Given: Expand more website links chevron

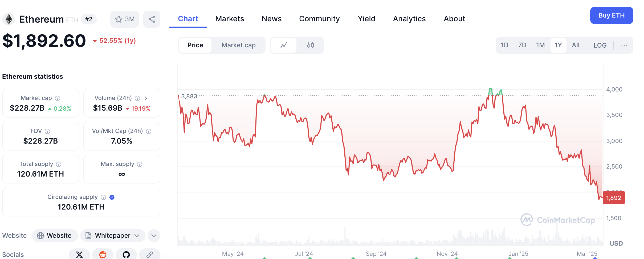Looking at the screenshot, I should pos(154,236).
